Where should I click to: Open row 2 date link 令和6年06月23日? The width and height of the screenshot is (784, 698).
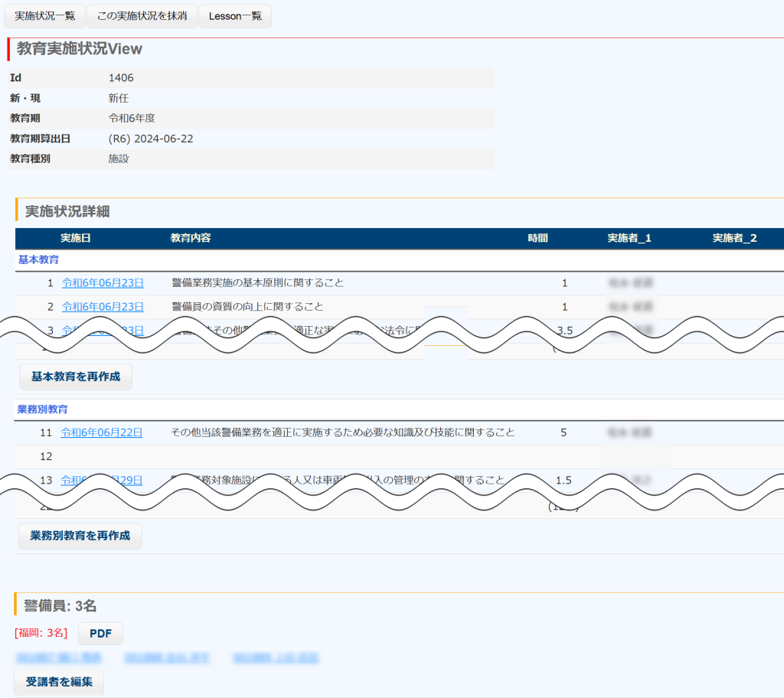[103, 307]
